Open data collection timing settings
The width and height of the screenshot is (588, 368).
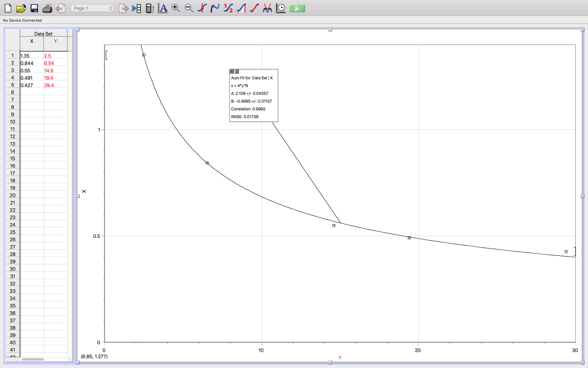point(280,8)
